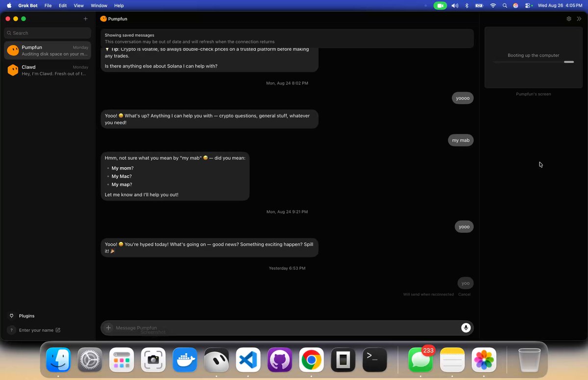588x380 pixels.
Task: Cancel the pending "yoo" message
Action: (x=464, y=294)
